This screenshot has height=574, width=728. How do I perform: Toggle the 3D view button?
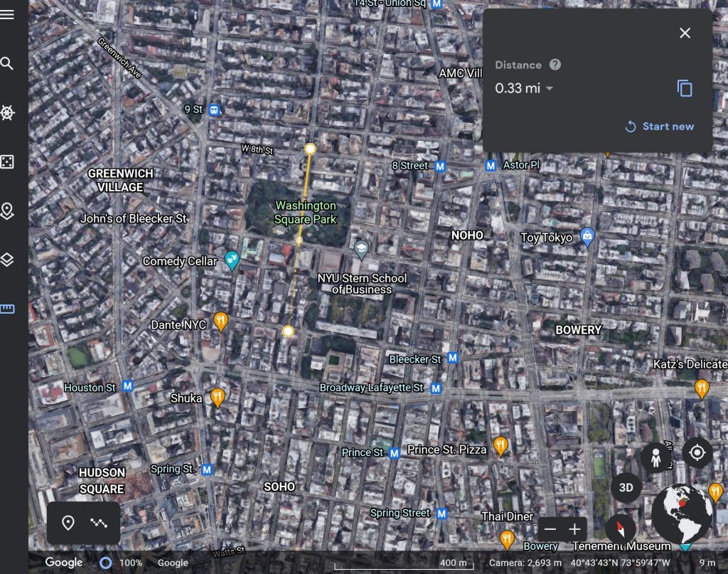(x=626, y=488)
